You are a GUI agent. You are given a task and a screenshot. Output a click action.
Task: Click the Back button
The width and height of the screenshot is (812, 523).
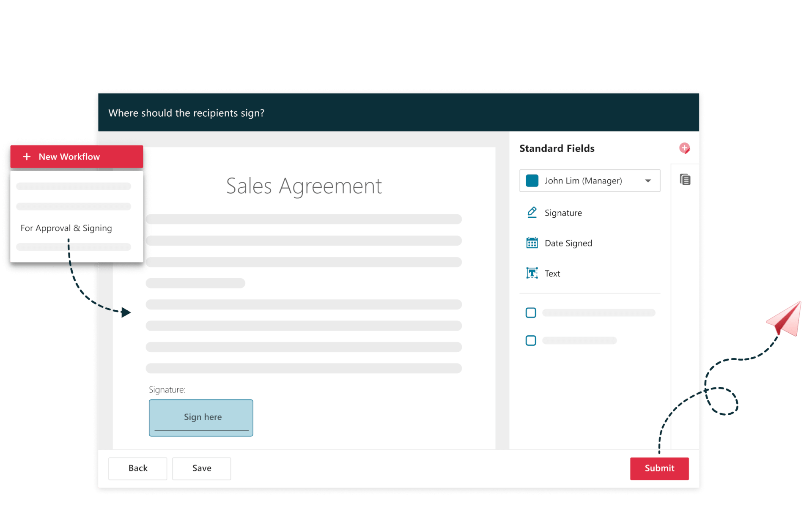[137, 468]
